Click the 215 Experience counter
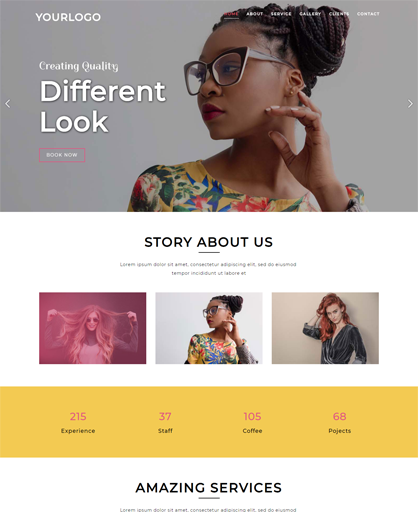The width and height of the screenshot is (418, 512). tap(78, 422)
